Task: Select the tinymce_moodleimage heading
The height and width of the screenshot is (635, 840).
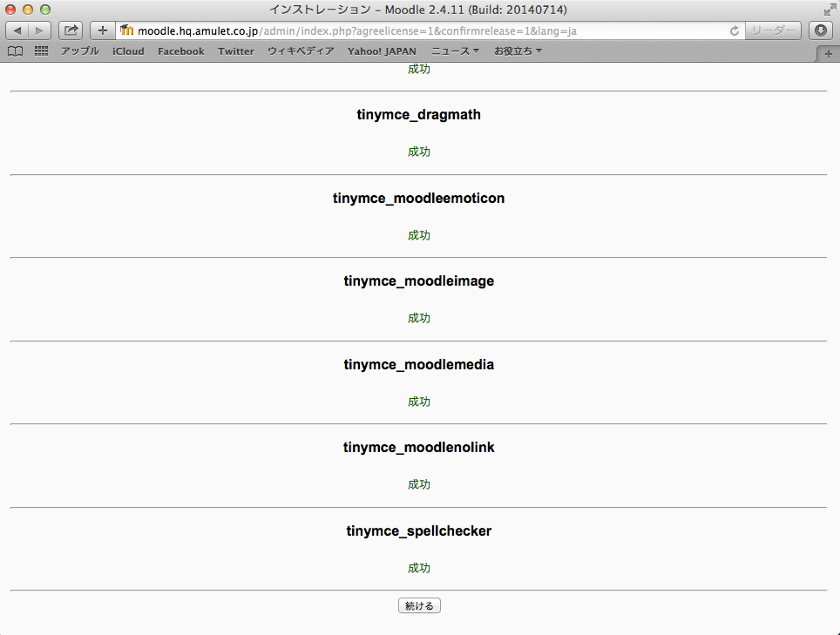Action: click(419, 281)
